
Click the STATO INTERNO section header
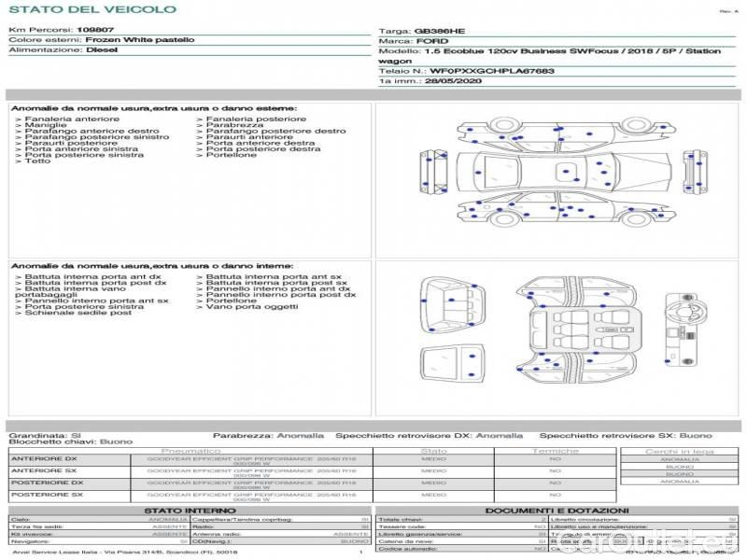[x=190, y=511]
